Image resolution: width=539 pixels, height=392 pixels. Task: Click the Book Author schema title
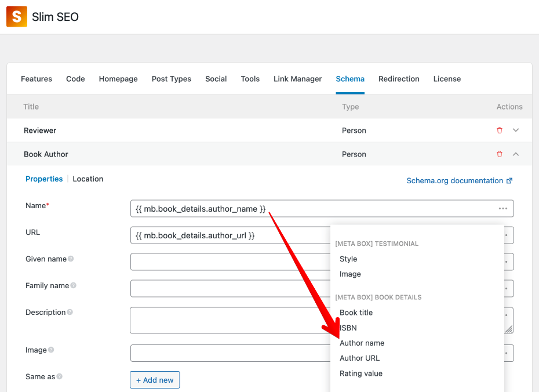(46, 154)
